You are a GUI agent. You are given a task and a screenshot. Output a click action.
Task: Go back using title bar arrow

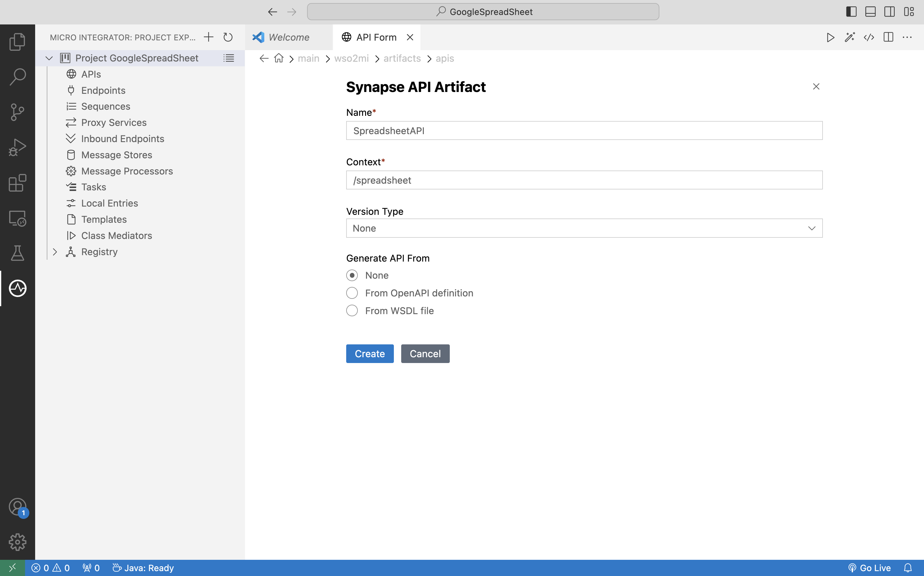point(272,12)
